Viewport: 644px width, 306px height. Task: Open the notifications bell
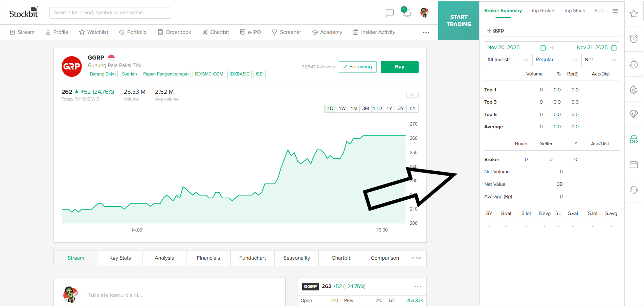(x=407, y=13)
